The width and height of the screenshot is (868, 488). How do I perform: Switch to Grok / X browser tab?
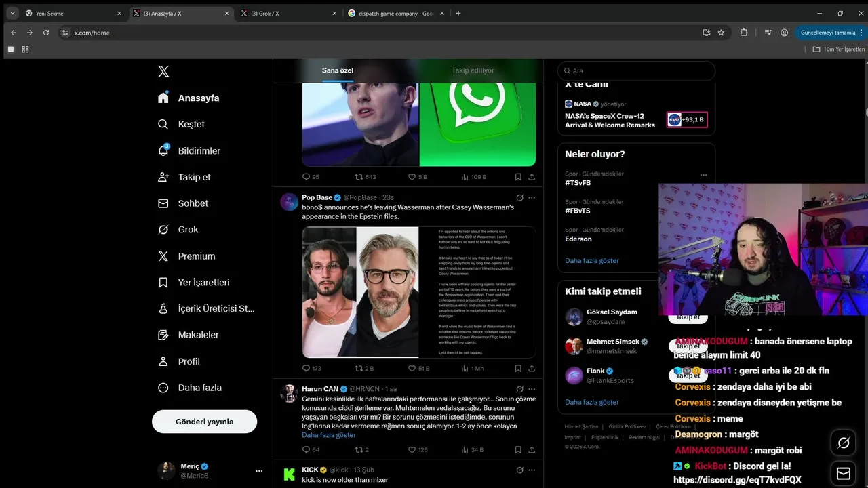(x=288, y=13)
